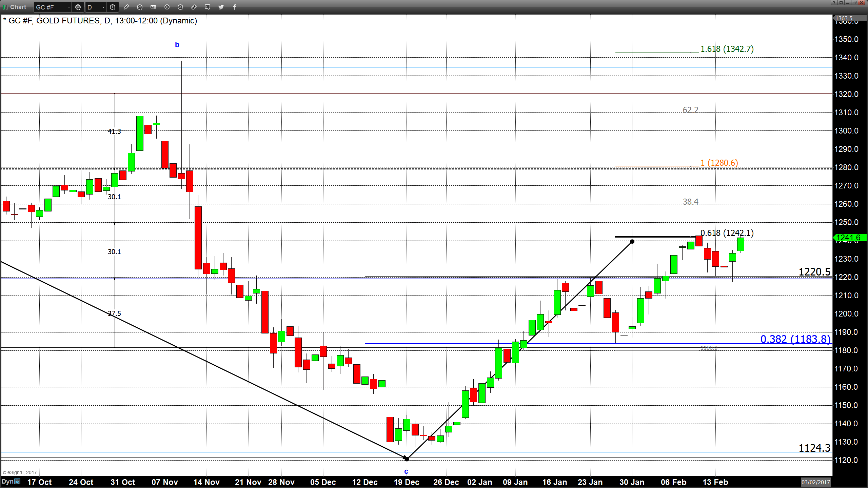Click the GET toolbar icon
868x488 pixels.
click(x=153, y=7)
